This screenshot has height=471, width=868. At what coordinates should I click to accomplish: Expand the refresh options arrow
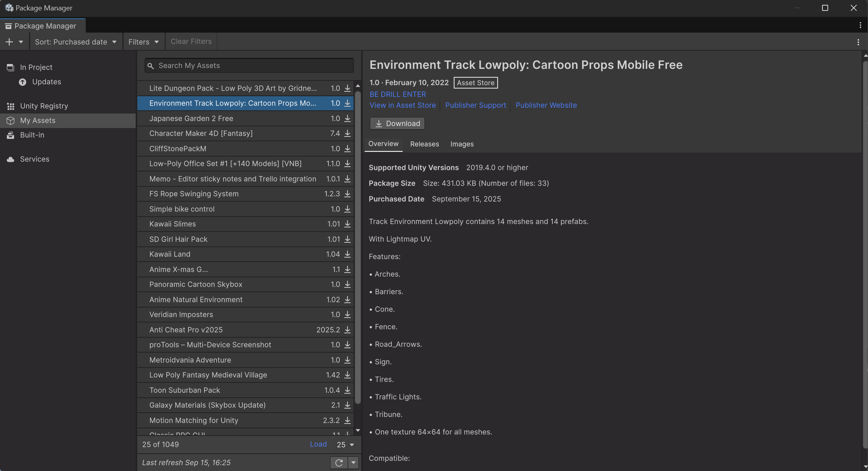pyautogui.click(x=353, y=463)
